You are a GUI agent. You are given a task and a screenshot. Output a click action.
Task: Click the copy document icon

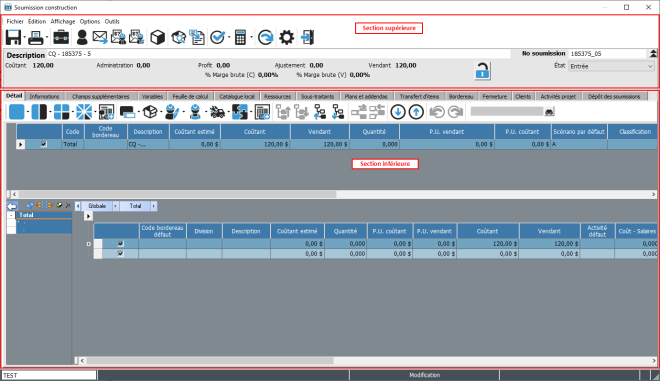(x=197, y=37)
